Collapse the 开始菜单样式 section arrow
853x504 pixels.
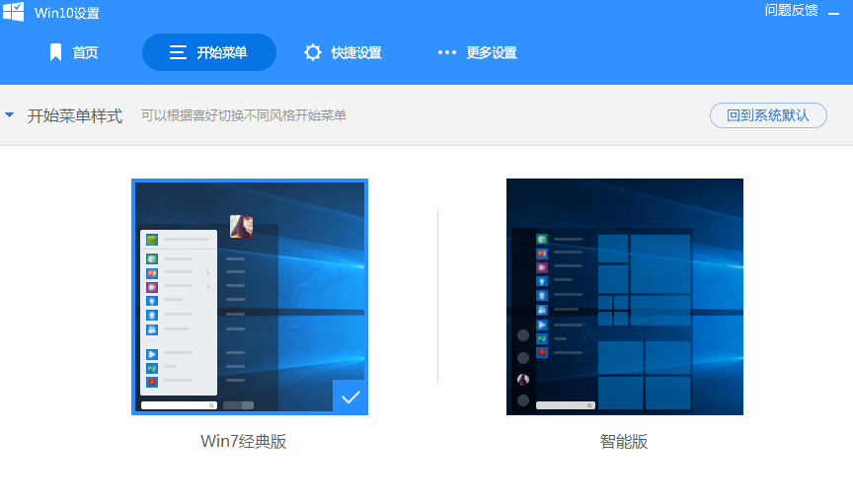pos(9,114)
